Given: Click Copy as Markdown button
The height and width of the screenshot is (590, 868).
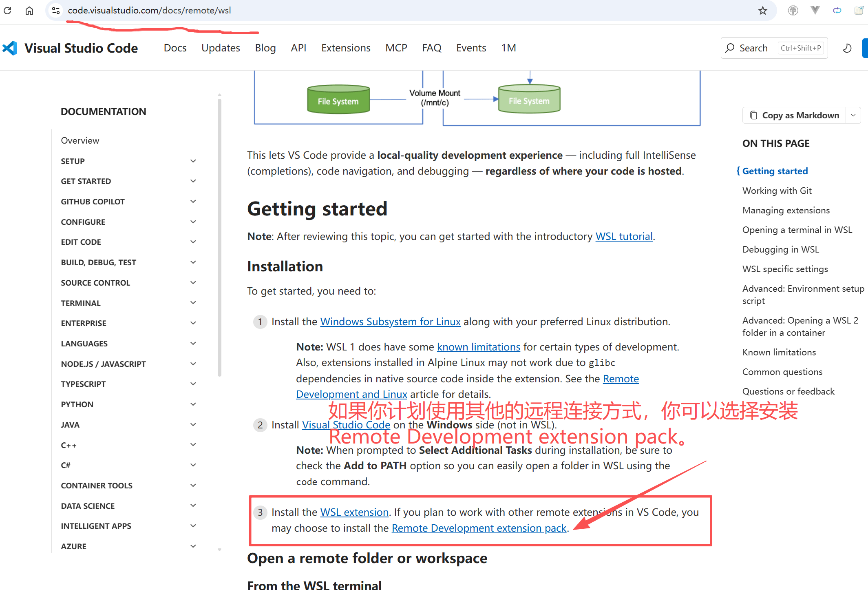Looking at the screenshot, I should coord(795,115).
